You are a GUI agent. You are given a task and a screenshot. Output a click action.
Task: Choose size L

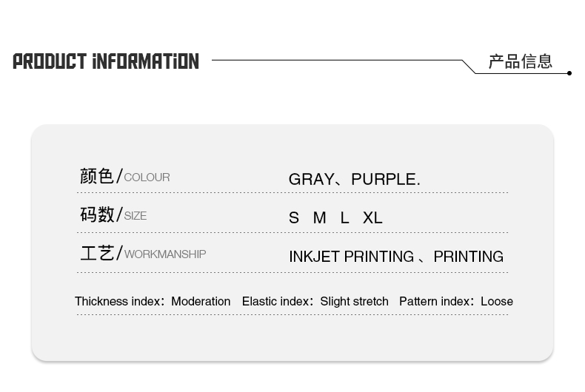345,218
